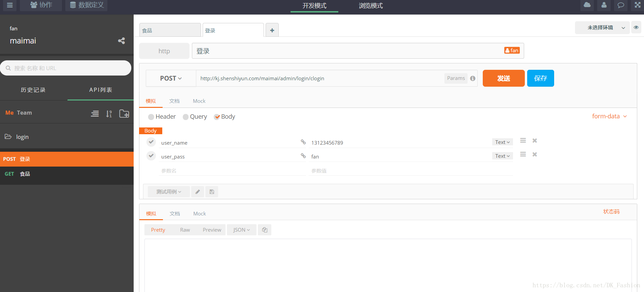Click the share icon beside maimai
Screen dimensions: 644x292
coord(122,41)
